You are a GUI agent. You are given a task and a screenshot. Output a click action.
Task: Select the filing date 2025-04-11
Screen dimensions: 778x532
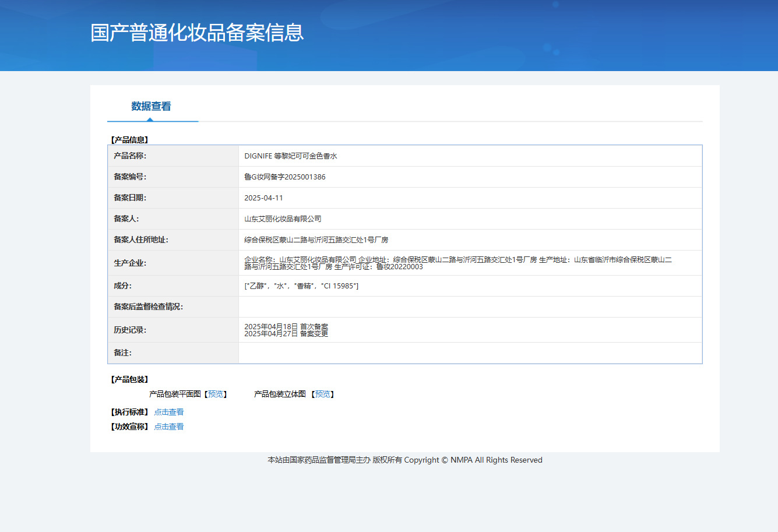(x=263, y=198)
